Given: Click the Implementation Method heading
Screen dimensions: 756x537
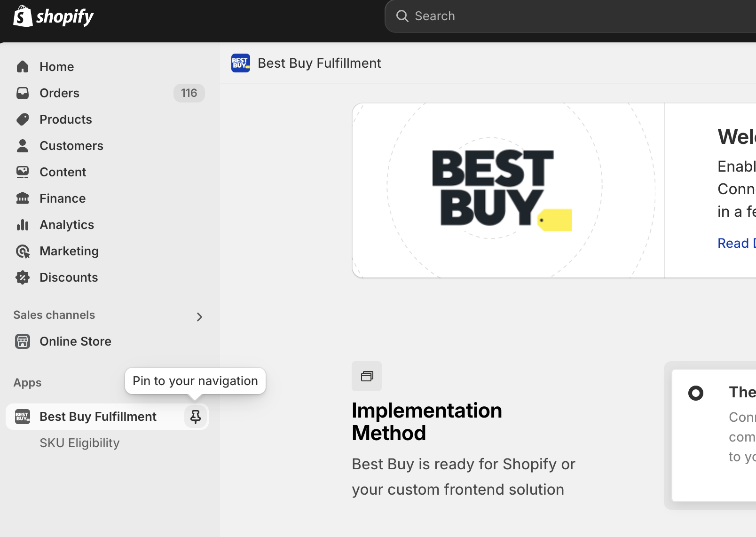Looking at the screenshot, I should pos(427,422).
